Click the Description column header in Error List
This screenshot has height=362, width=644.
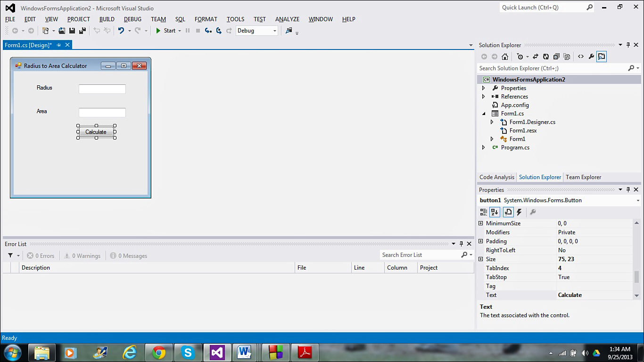(157, 268)
